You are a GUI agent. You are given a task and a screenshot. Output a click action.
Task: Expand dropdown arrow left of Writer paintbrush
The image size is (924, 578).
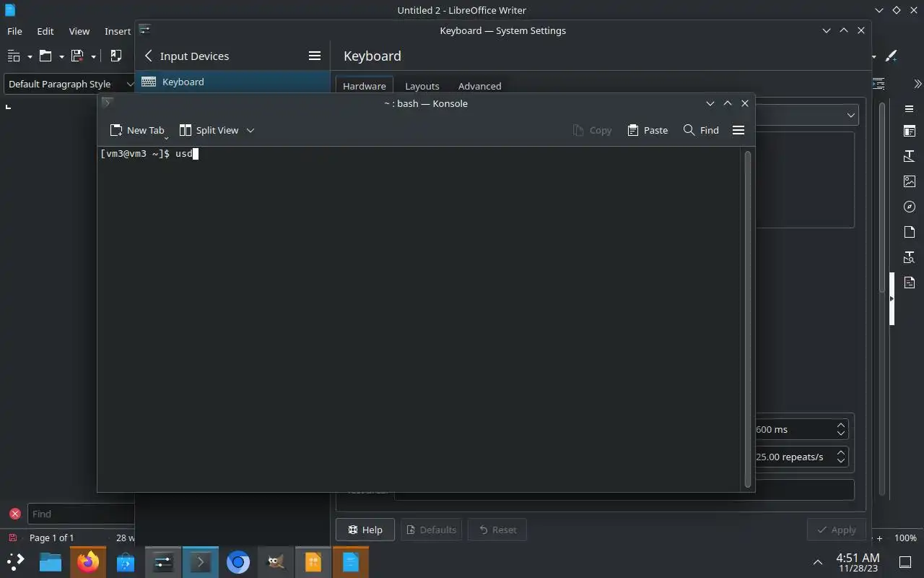click(874, 56)
